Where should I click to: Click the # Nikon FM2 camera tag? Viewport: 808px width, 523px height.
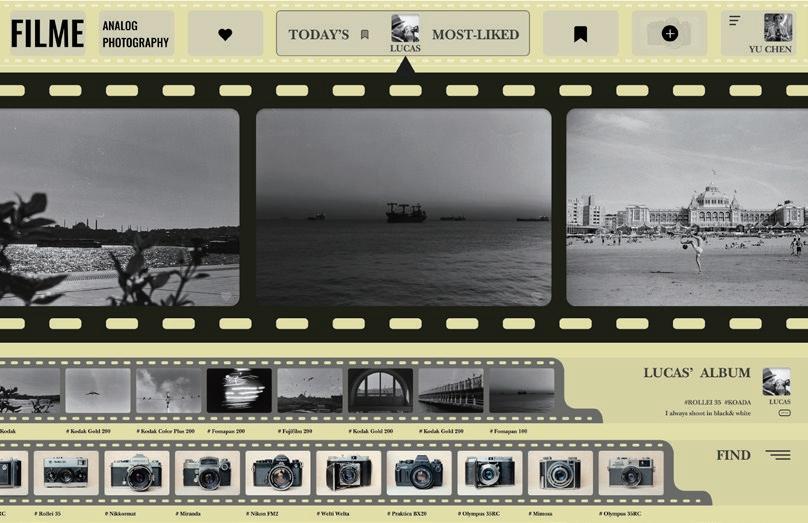262,514
